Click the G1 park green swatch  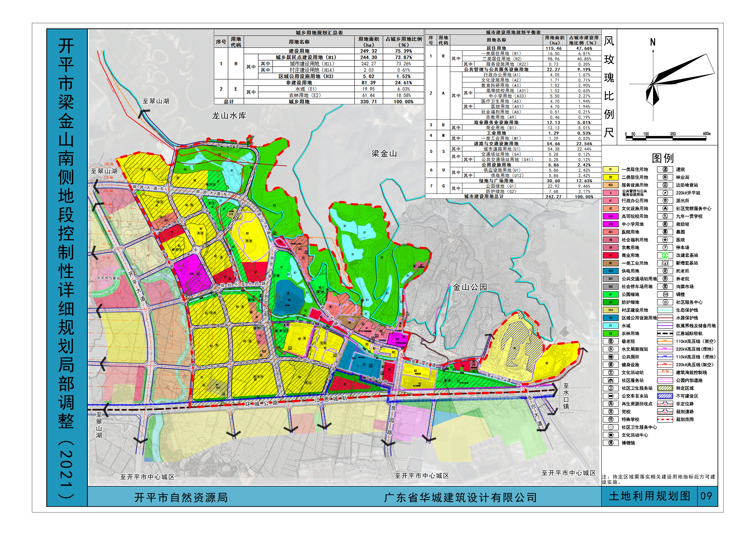[x=611, y=294]
